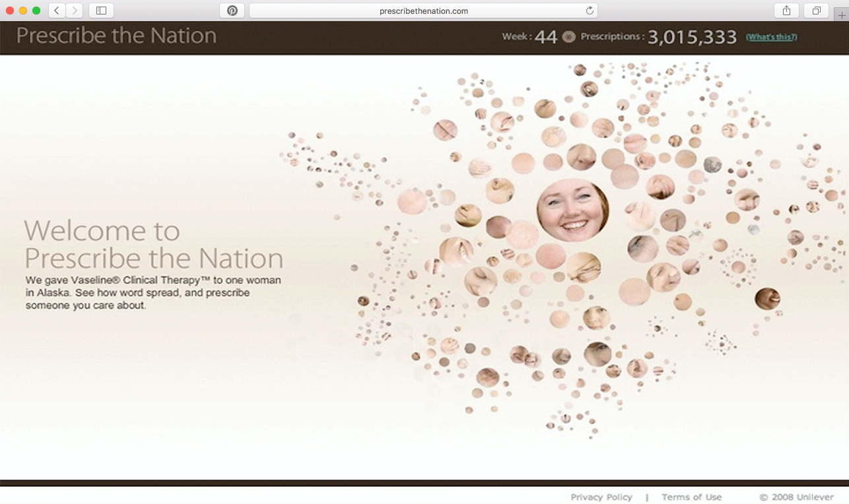
Task: Click the "3,015,333" prescriptions count
Action: point(692,37)
